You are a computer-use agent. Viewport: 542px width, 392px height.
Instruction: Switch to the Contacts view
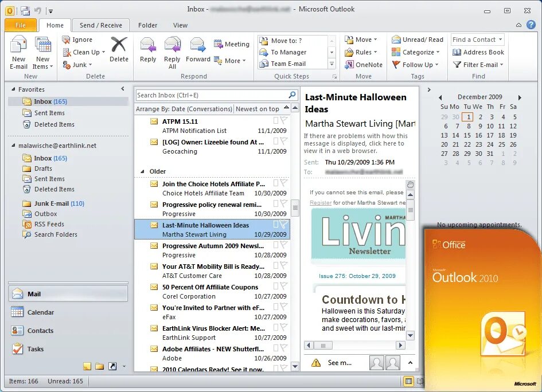[68, 331]
